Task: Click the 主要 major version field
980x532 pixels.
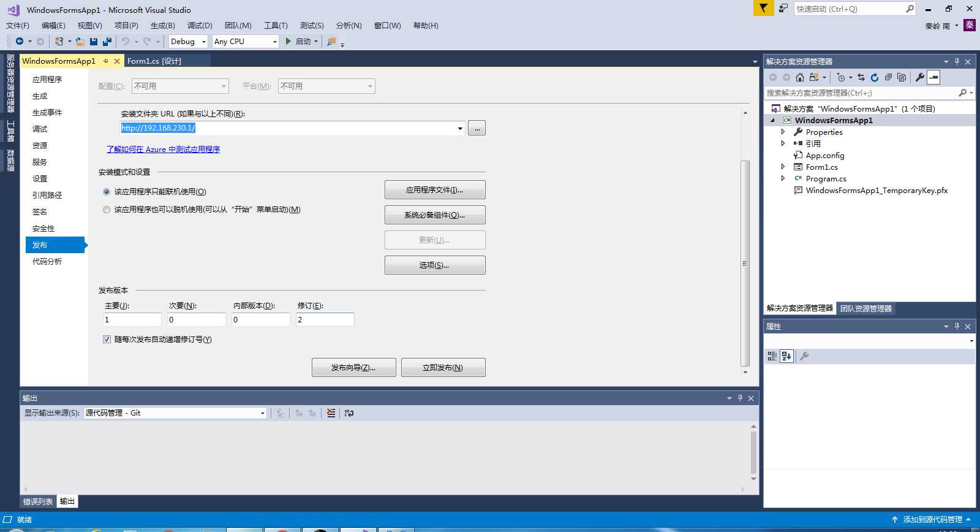Action: pyautogui.click(x=132, y=320)
